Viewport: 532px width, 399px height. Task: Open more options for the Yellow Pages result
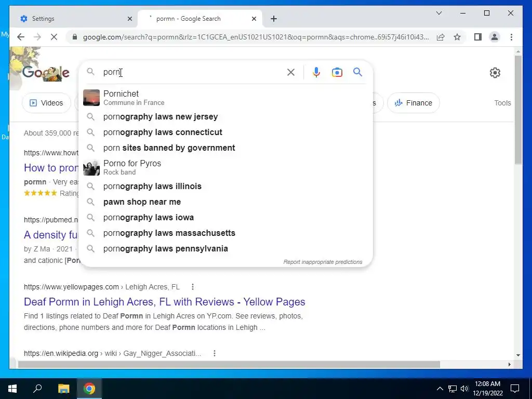click(192, 287)
